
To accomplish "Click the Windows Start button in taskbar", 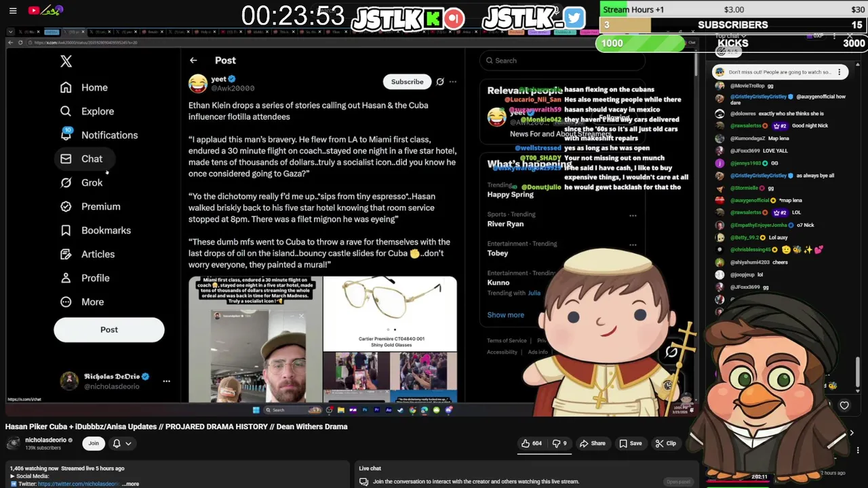I will point(256,410).
